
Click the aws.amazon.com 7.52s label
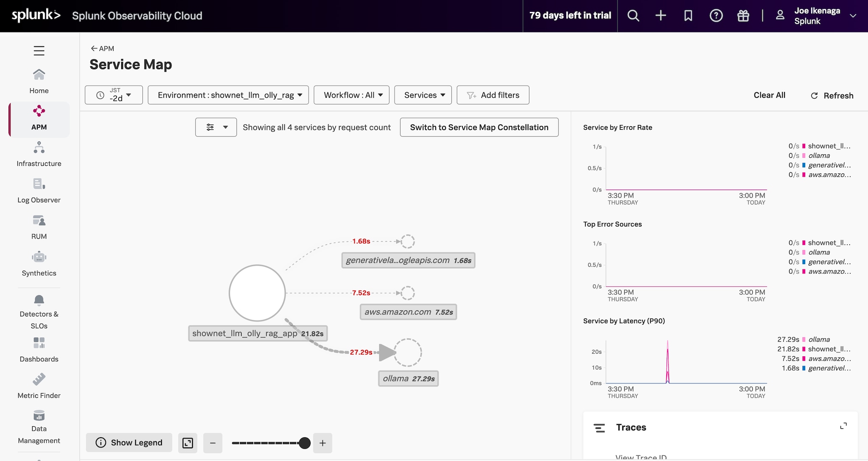[409, 312]
